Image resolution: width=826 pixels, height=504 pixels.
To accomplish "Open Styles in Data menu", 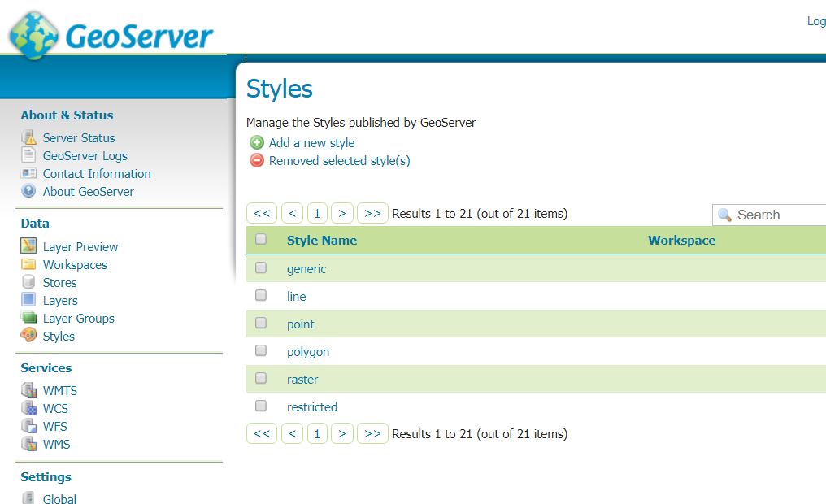I will [x=59, y=337].
